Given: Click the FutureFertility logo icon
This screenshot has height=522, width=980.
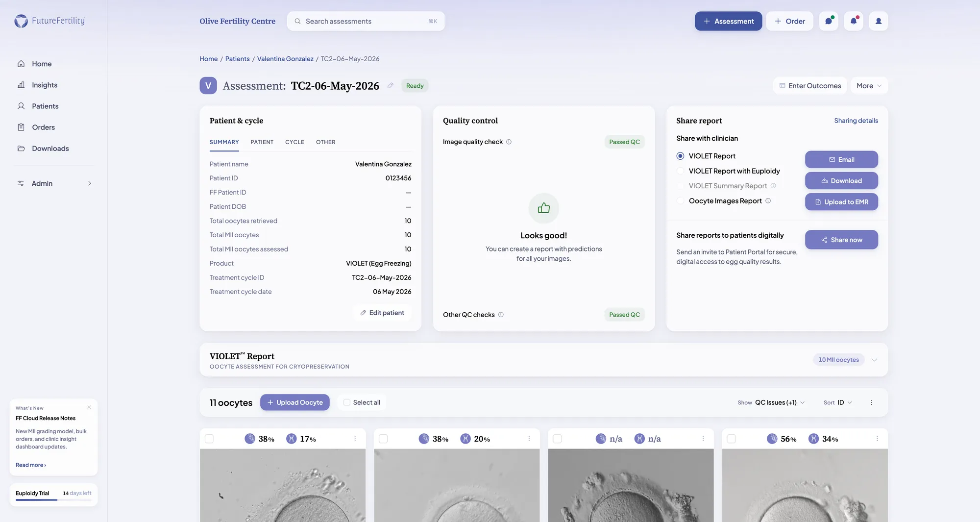Looking at the screenshot, I should tap(21, 21).
